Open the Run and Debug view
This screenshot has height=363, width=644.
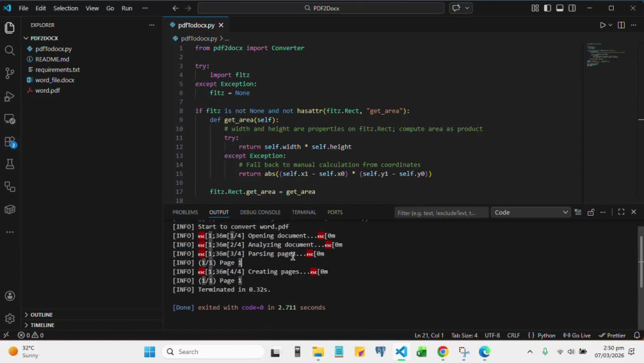10,97
